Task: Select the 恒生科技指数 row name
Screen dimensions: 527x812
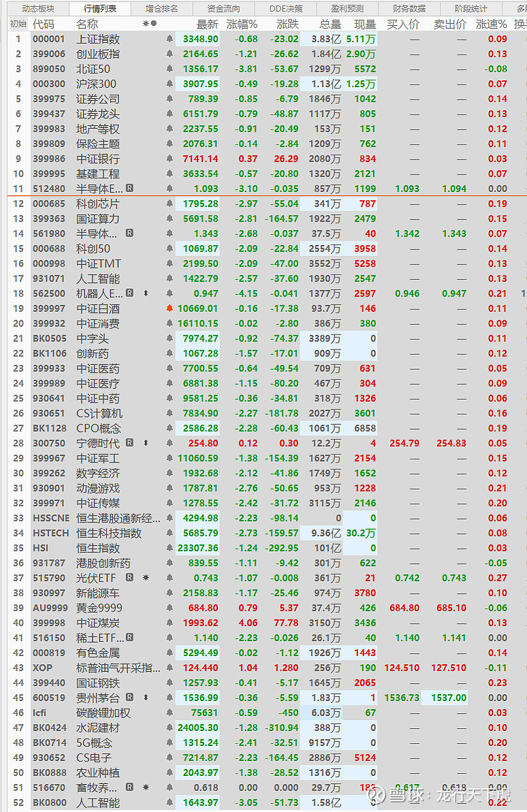Action: (x=109, y=533)
